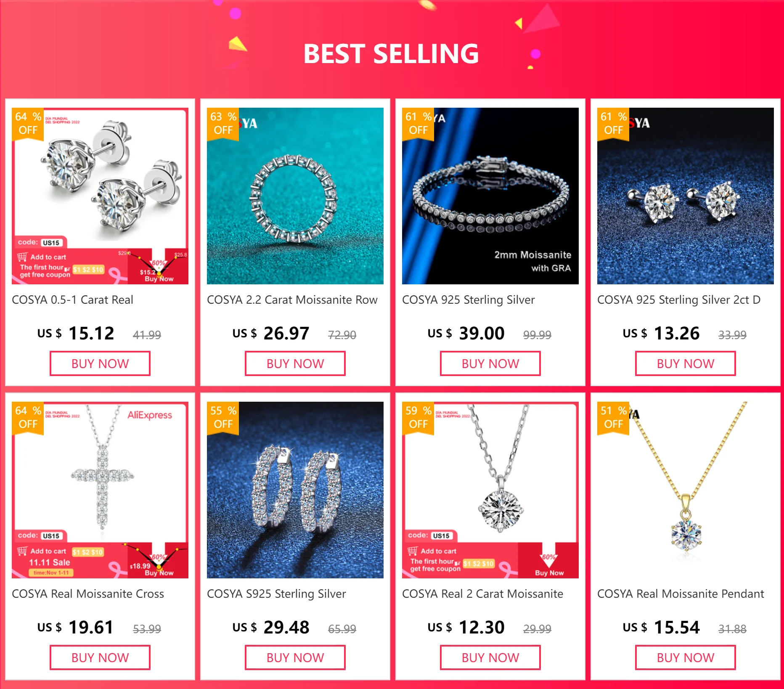Click the 64% OFF badge on earrings
784x689 pixels.
click(x=28, y=124)
